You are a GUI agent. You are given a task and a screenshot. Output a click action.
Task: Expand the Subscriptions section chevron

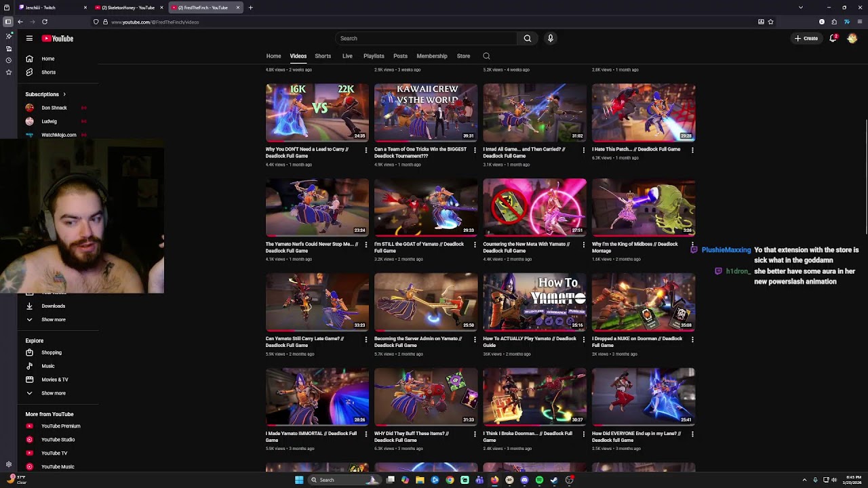pyautogui.click(x=64, y=94)
